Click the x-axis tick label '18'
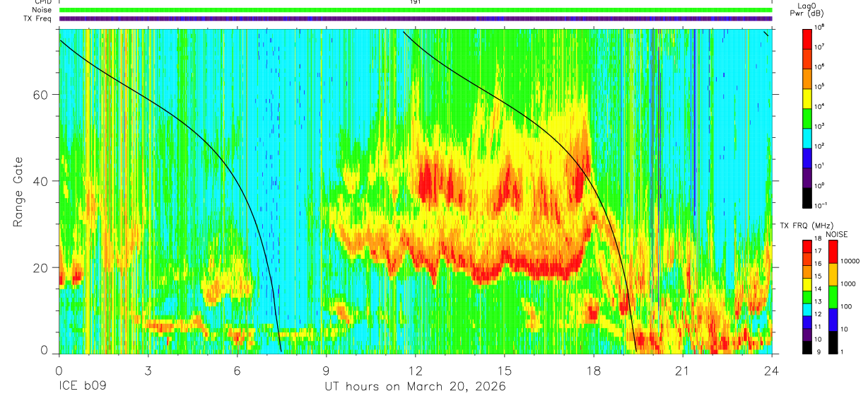The image size is (868, 401). click(x=593, y=371)
